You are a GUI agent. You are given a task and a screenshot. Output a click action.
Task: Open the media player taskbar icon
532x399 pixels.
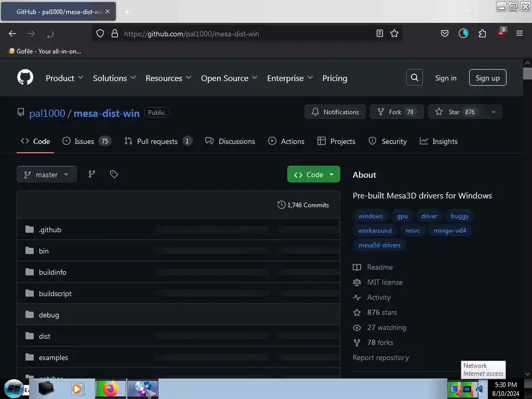tap(77, 389)
